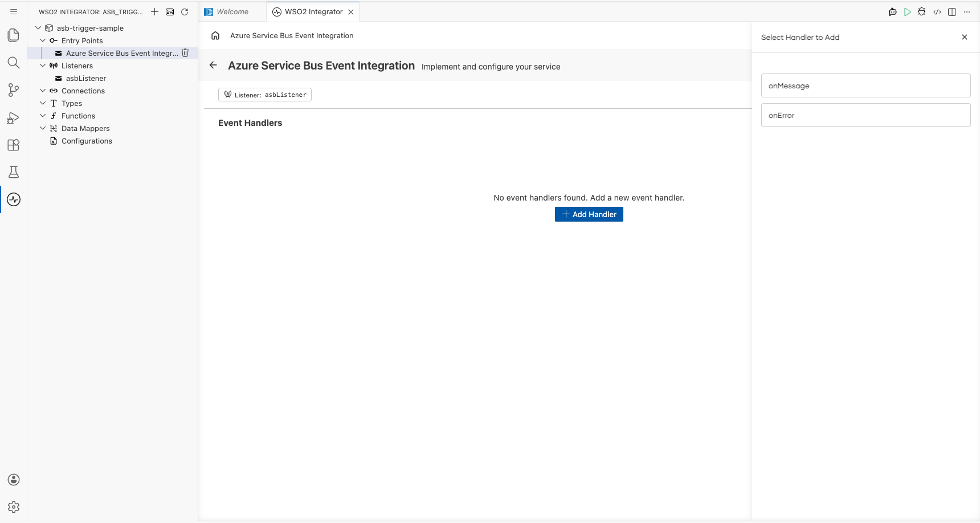Screen dimensions: 980x523
Task: Select the asbListener tree item
Action: [86, 78]
